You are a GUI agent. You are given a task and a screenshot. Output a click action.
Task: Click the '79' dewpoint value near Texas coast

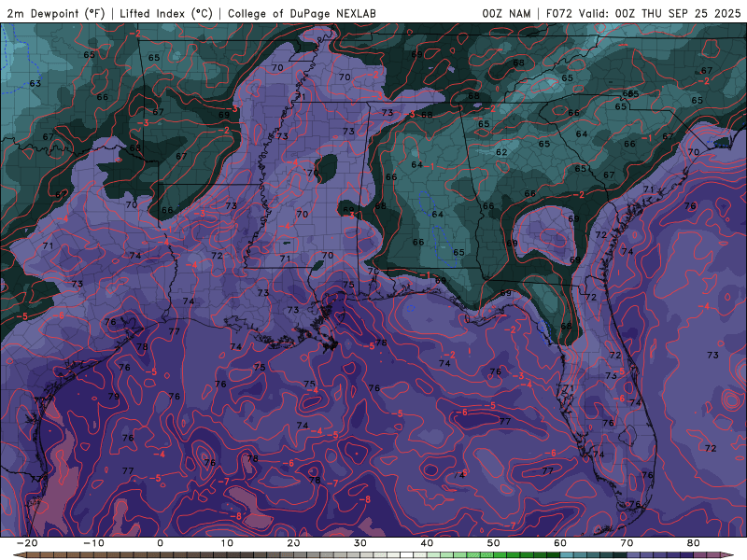[x=113, y=396]
